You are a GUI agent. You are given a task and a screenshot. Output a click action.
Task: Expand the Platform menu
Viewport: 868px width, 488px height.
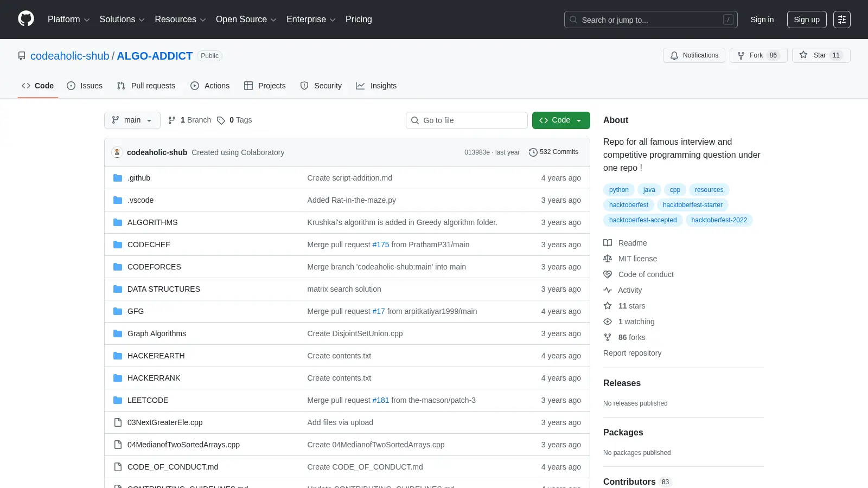(68, 20)
